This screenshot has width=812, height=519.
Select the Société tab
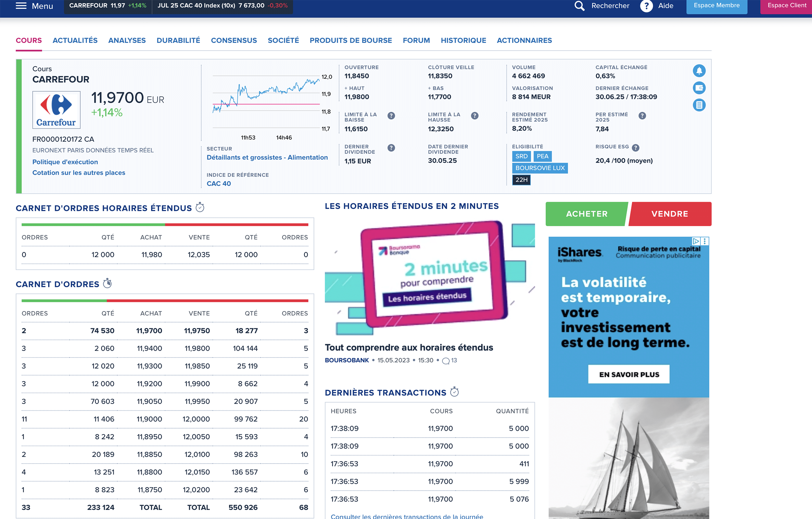click(x=283, y=40)
